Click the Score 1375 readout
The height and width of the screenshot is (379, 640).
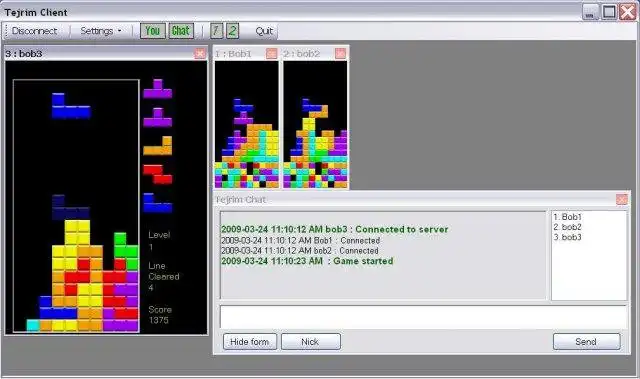pos(160,315)
